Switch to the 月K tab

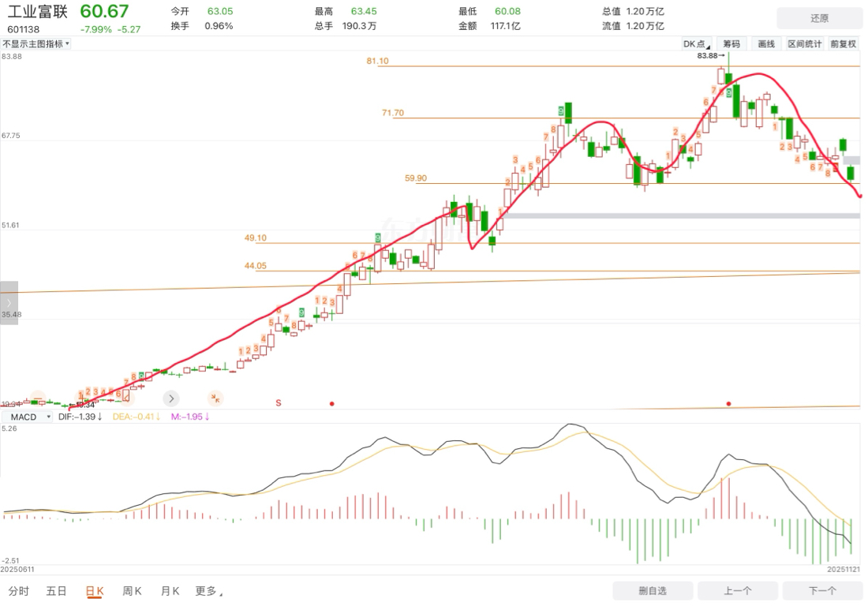[x=170, y=591]
